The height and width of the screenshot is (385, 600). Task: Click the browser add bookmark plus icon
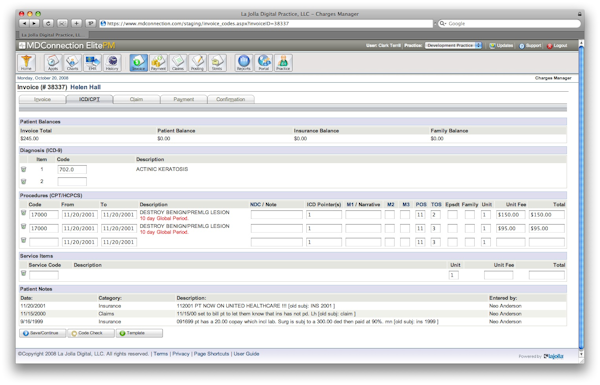click(x=76, y=23)
